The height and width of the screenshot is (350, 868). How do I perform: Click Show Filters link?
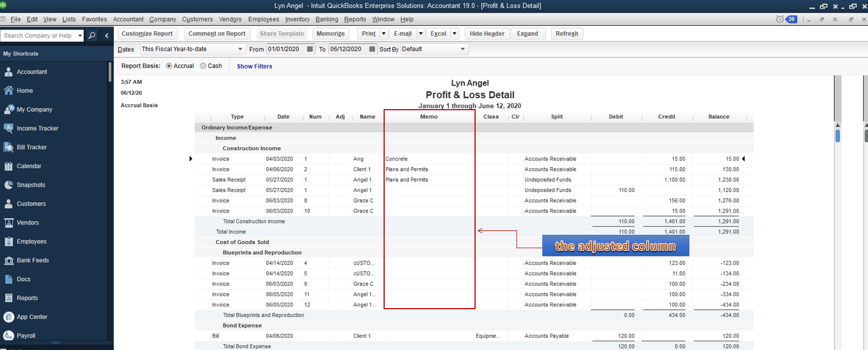click(x=255, y=66)
